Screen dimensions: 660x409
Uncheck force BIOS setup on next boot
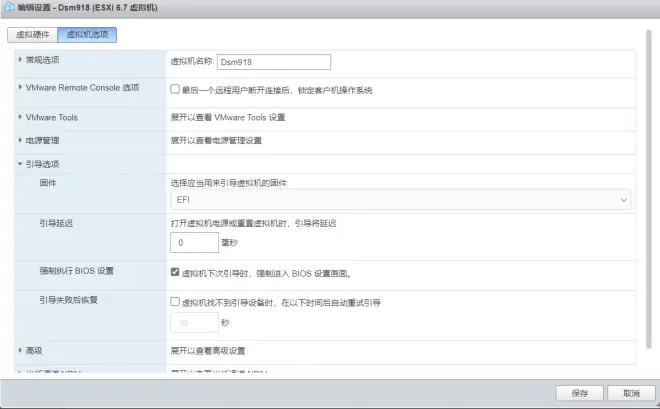click(x=175, y=272)
